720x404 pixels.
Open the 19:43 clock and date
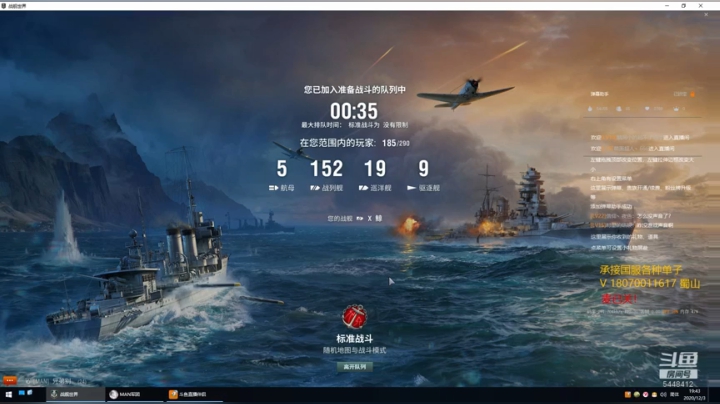pyautogui.click(x=694, y=394)
